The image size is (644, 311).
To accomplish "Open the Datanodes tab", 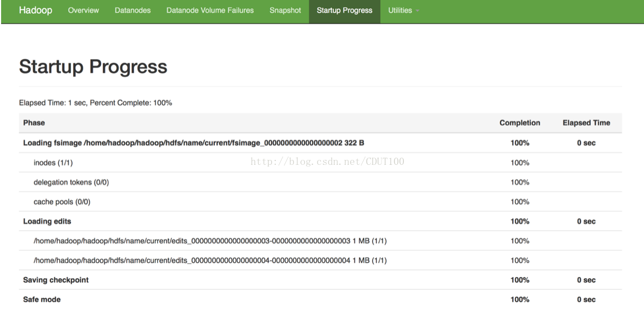I will 132,10.
